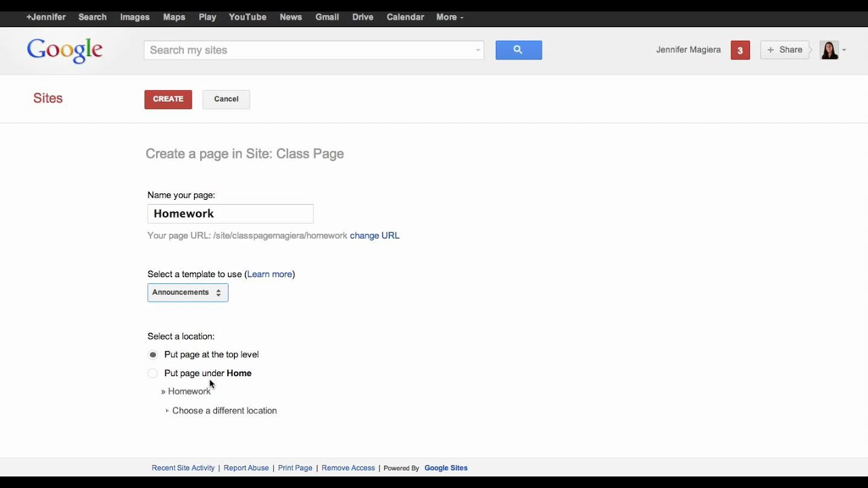Open Recent Site Activity footer link
The image size is (868, 488).
(x=183, y=468)
